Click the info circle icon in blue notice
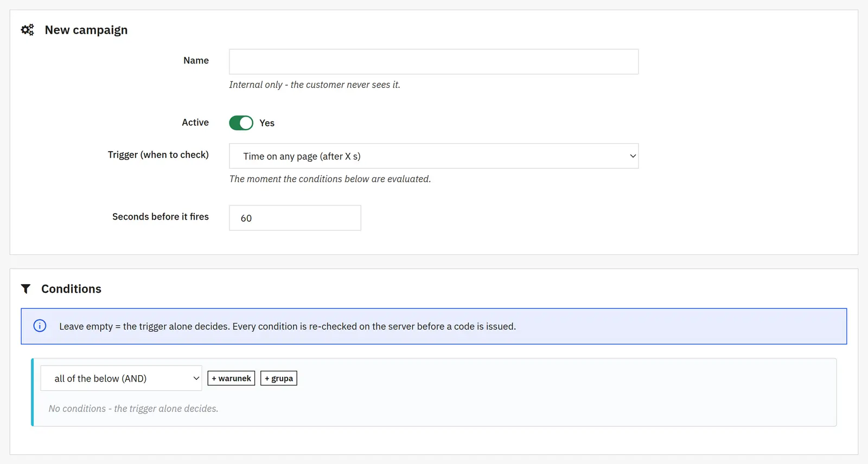 [40, 326]
